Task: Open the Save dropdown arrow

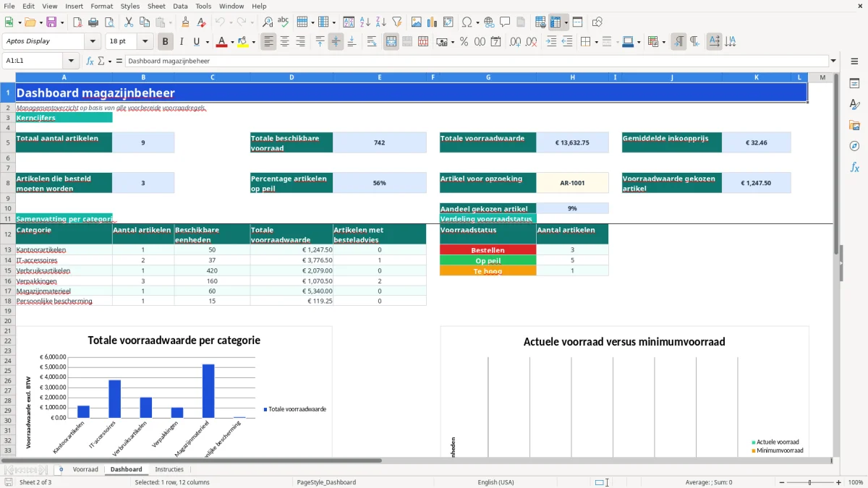Action: [62, 22]
